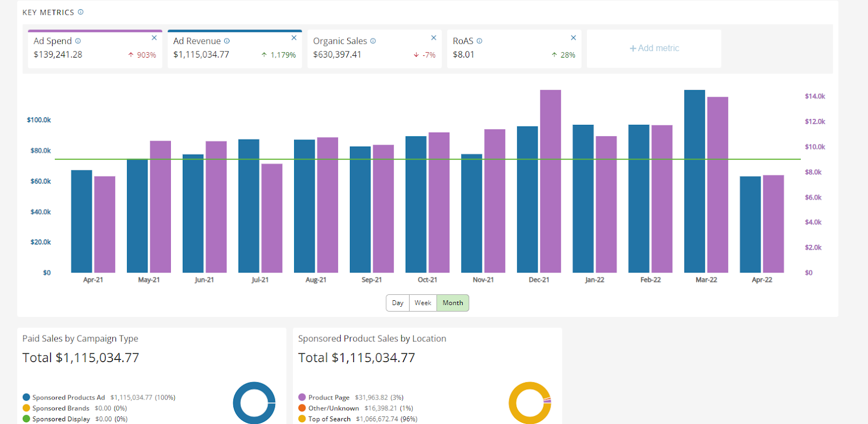Viewport: 868px width, 424px height.
Task: Click the $630,397.41 Organic Sales value
Action: click(x=337, y=55)
